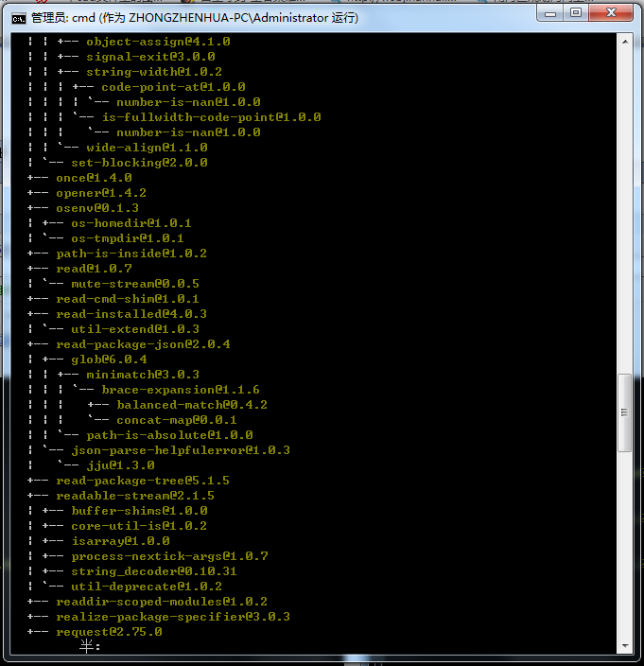Click the line signal-exit@3.0.0

[150, 57]
